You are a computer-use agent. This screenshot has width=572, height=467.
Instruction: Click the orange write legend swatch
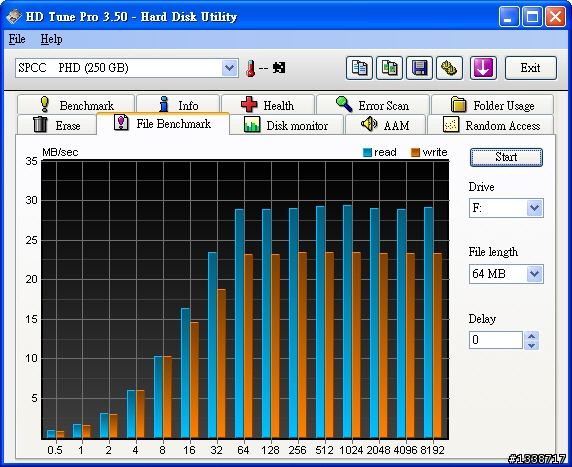415,153
